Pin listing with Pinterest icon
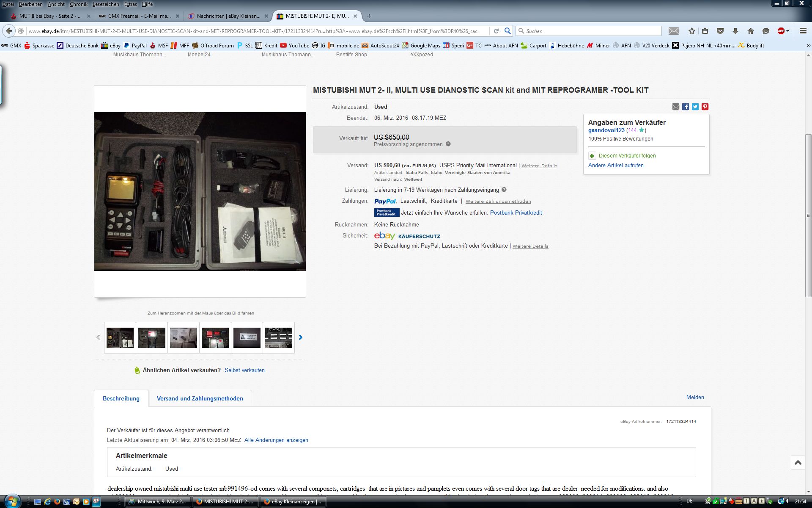Screen dimensions: 812x508 [705, 107]
